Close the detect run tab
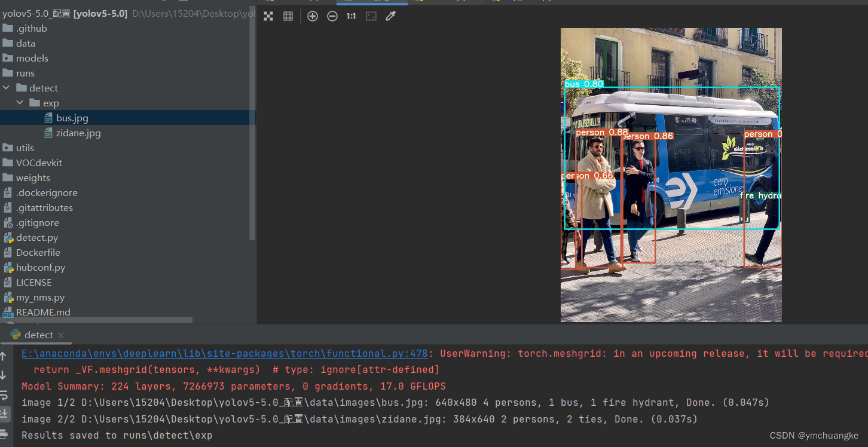 tap(61, 335)
